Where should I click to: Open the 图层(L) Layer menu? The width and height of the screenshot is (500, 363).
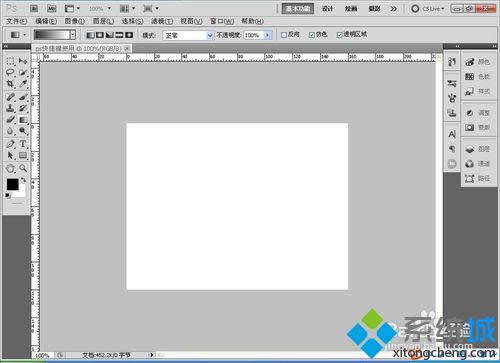click(103, 21)
